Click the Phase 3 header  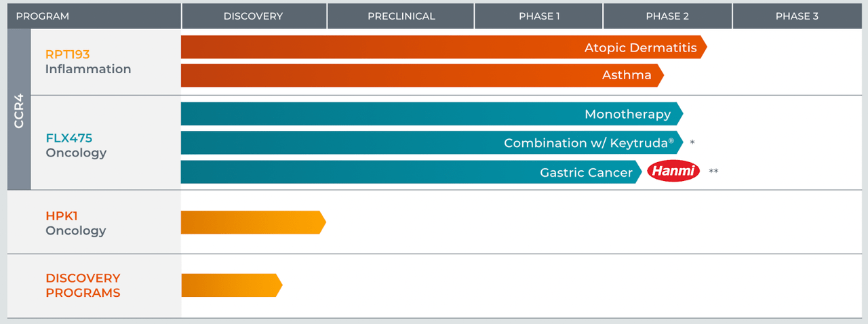point(797,16)
